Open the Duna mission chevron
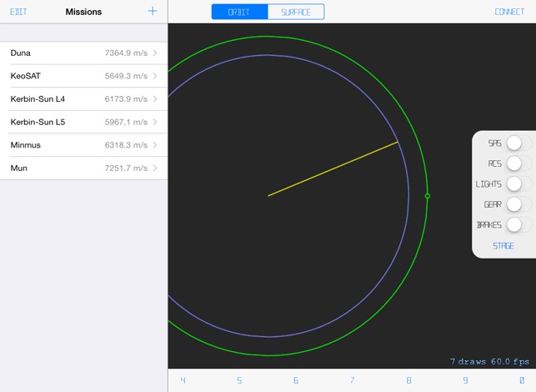 pos(155,53)
